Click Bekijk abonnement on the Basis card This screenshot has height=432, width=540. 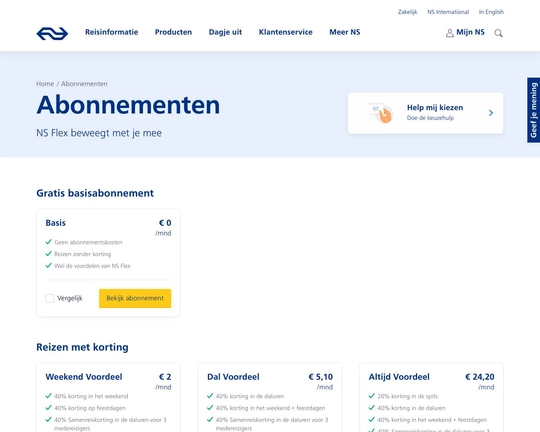[x=135, y=298]
